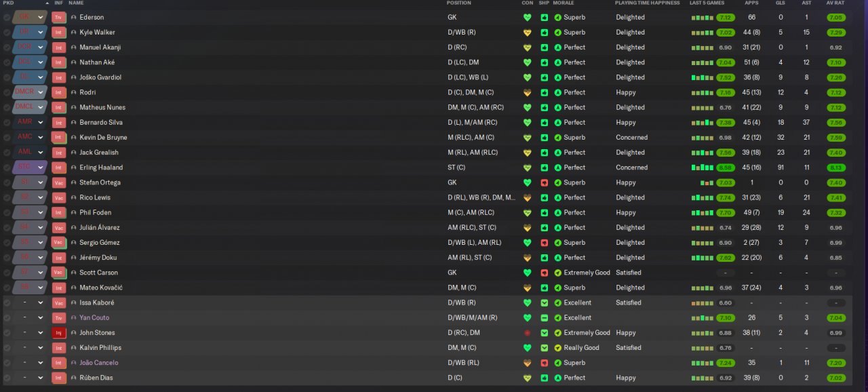The image size is (868, 392).
Task: Click Stefan Ortega's 'Vac' holiday badge
Action: [x=59, y=182]
